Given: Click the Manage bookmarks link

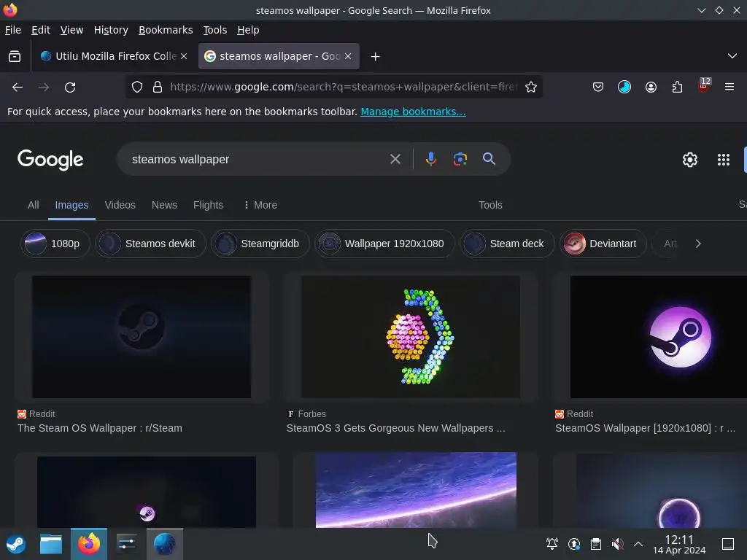Looking at the screenshot, I should point(413,112).
